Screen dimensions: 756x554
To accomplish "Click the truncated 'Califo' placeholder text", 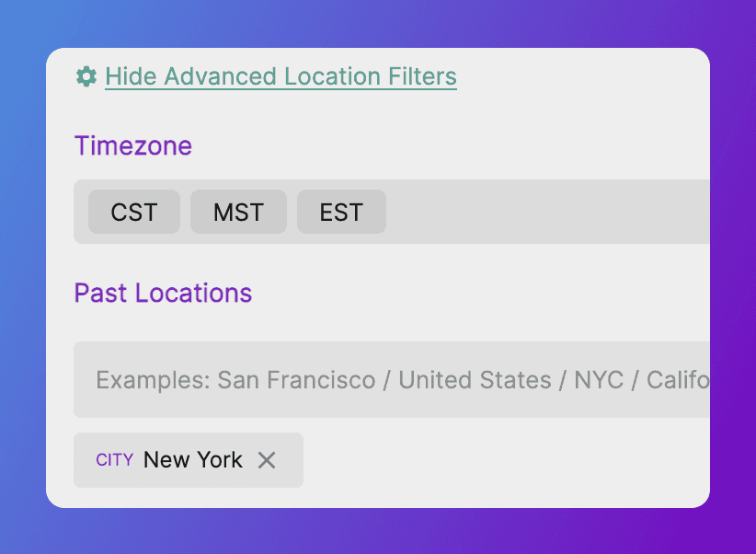I will (678, 380).
